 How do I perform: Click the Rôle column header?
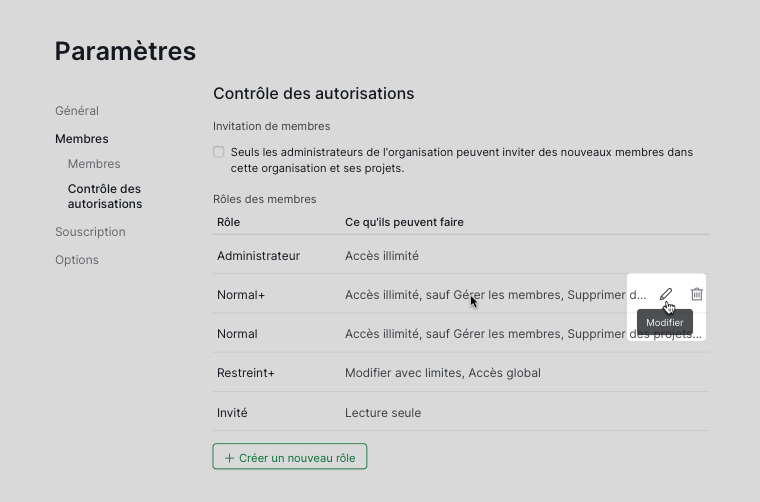pos(229,222)
